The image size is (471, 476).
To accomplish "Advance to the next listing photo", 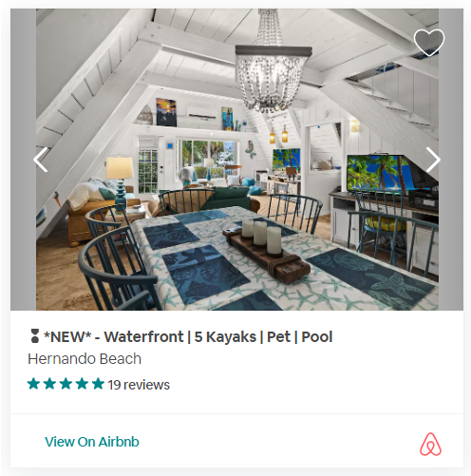I will click(433, 160).
